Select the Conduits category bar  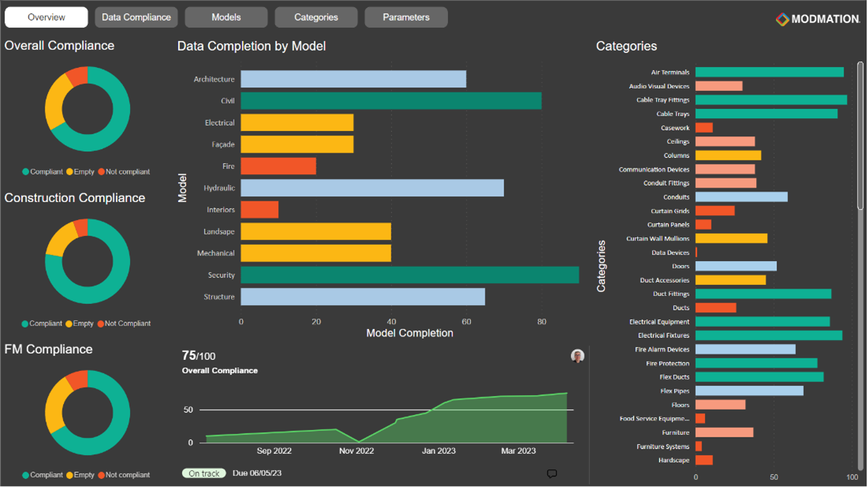(x=742, y=197)
